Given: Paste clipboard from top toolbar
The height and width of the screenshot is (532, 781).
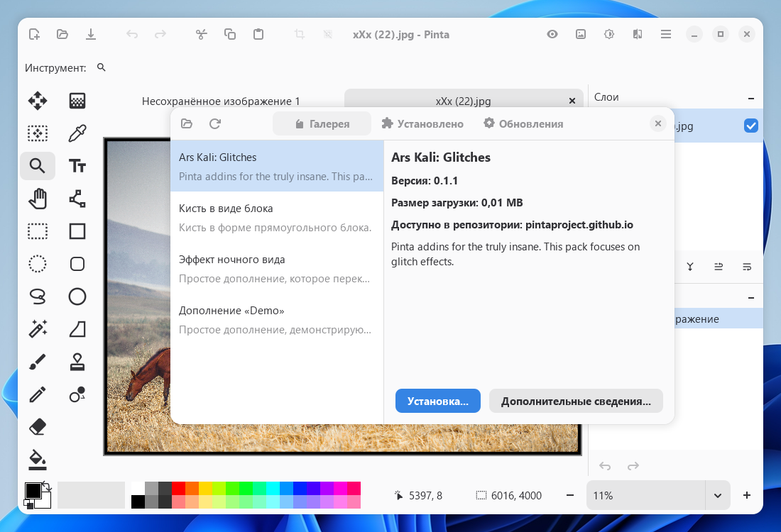Looking at the screenshot, I should 258,34.
